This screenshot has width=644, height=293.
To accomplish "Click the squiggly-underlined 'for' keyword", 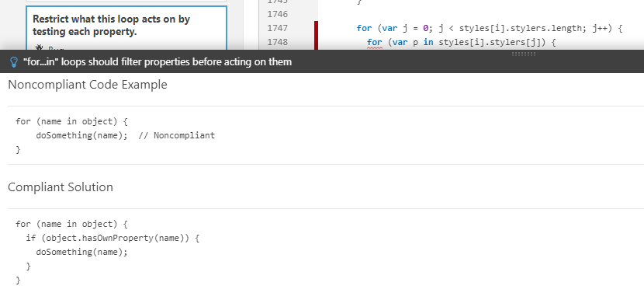I will pyautogui.click(x=374, y=42).
